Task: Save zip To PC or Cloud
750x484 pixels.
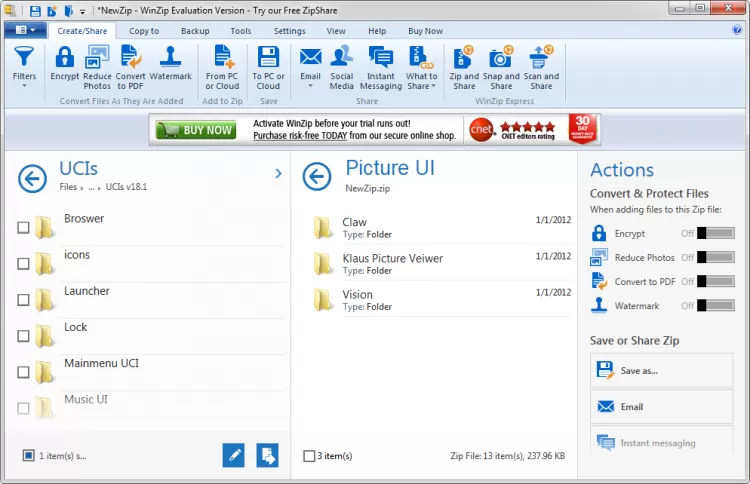Action: click(268, 67)
